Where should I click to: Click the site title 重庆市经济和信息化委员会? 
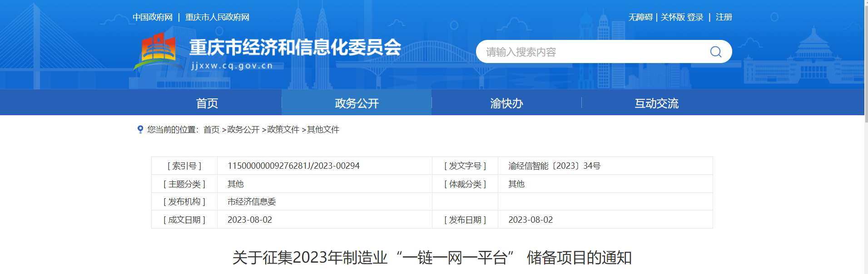pos(295,48)
